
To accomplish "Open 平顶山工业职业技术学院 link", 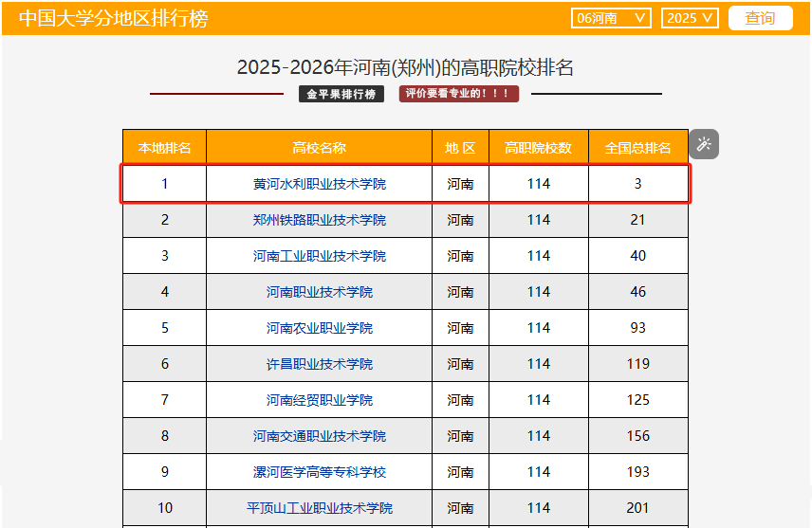I will tap(320, 508).
